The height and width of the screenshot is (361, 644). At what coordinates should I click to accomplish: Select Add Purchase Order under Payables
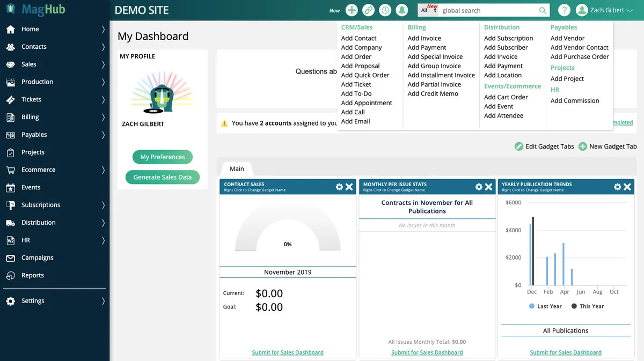[x=580, y=57]
